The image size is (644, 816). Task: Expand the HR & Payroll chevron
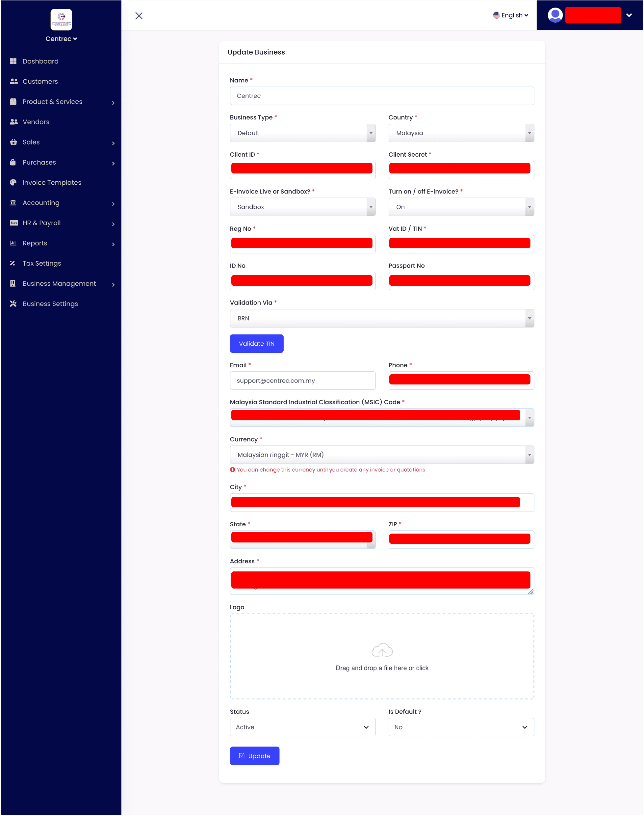113,224
